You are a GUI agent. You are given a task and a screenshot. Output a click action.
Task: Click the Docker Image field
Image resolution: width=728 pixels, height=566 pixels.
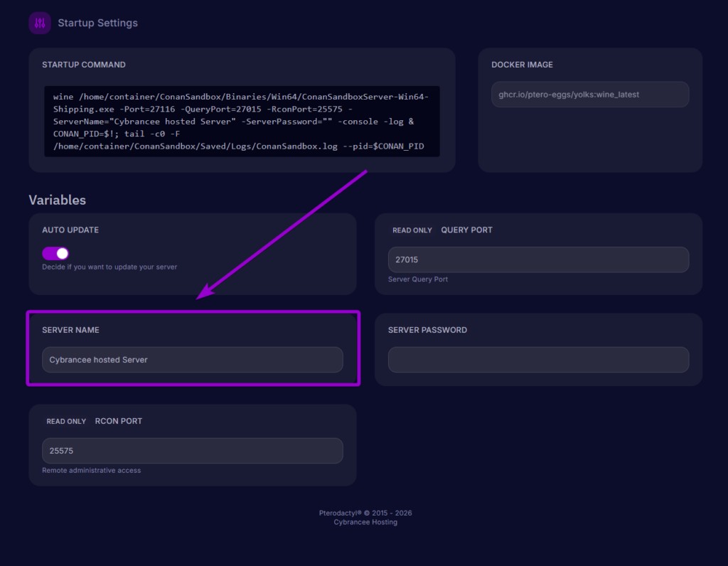click(590, 95)
